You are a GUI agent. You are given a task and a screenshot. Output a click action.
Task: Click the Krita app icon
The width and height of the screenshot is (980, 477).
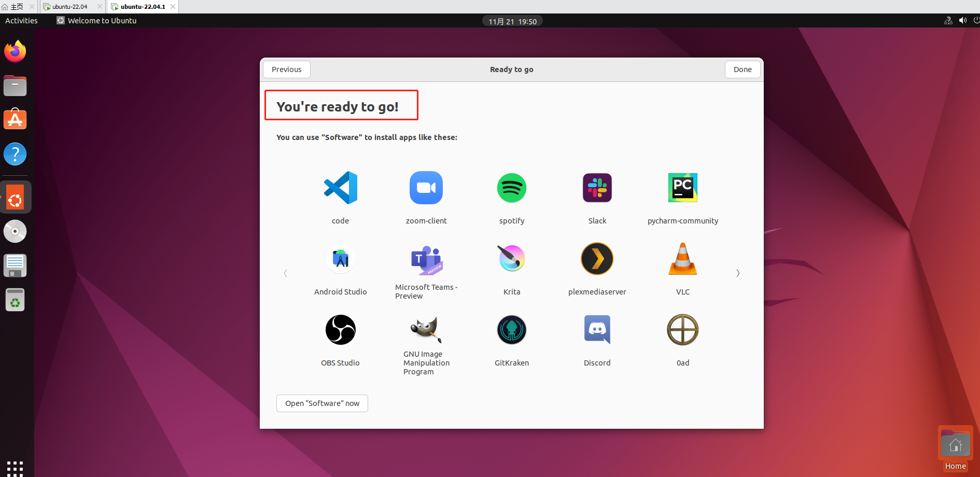(512, 258)
